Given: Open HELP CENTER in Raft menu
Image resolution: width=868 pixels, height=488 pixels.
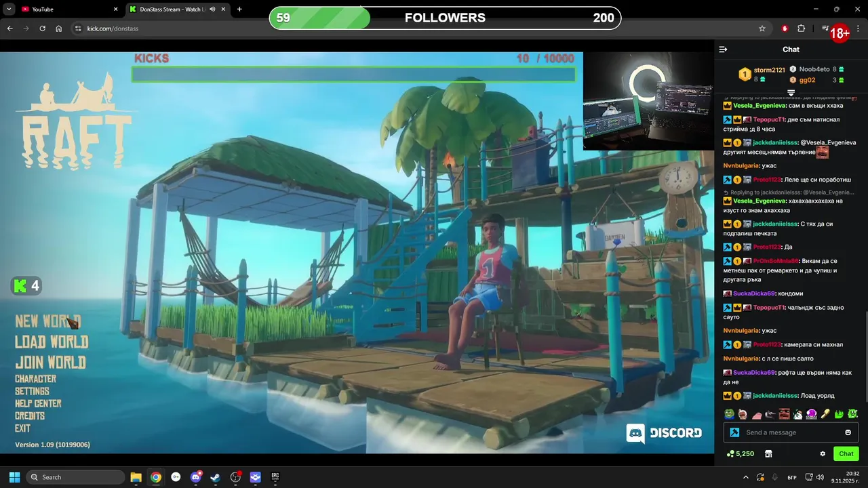Looking at the screenshot, I should tap(38, 403).
